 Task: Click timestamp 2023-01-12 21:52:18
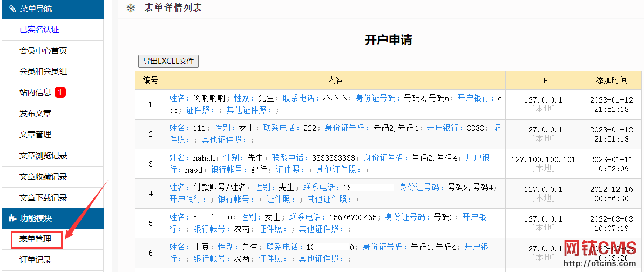[x=612, y=105]
